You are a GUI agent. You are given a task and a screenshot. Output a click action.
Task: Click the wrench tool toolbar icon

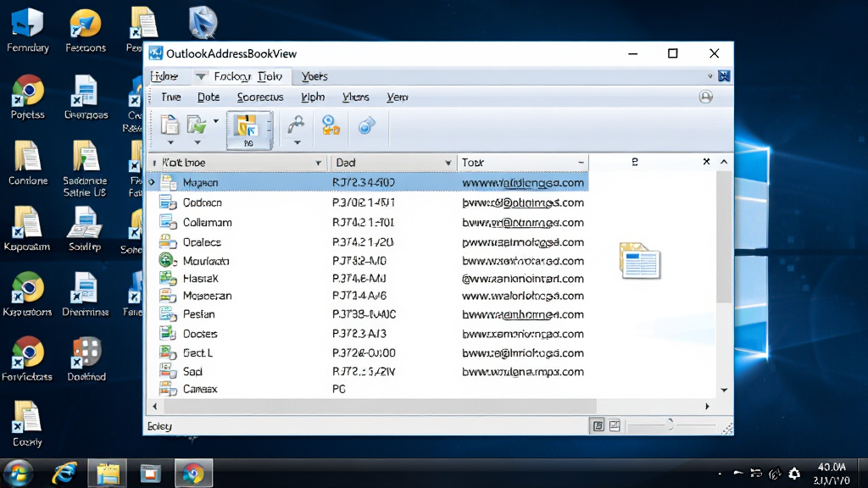tap(297, 125)
